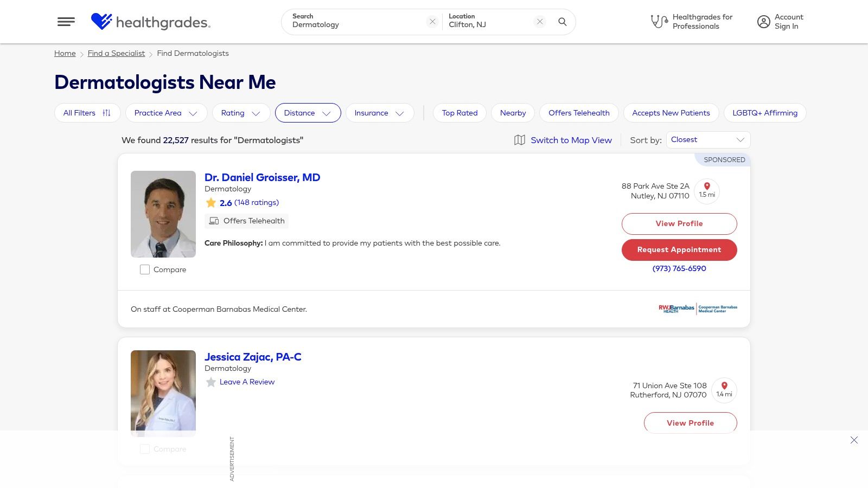Click map pin for Rutherford address

pyautogui.click(x=724, y=386)
